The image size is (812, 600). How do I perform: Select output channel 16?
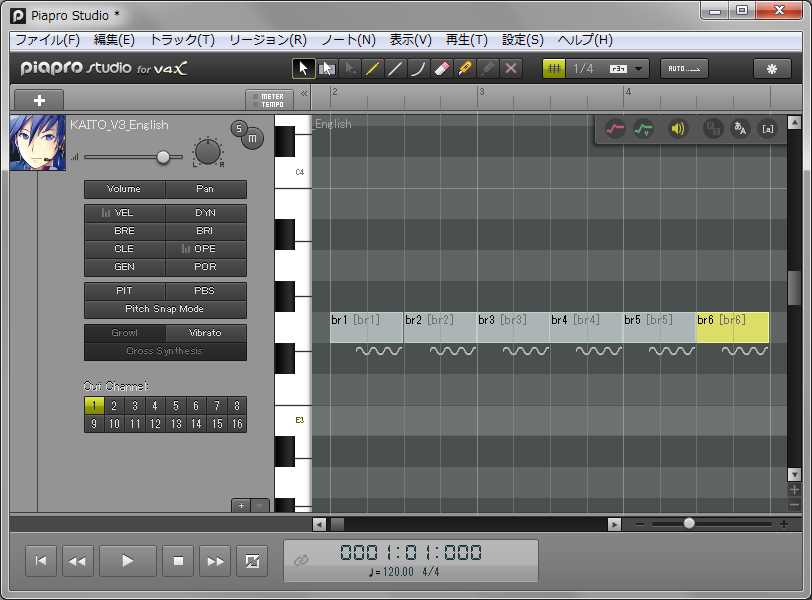pos(237,424)
